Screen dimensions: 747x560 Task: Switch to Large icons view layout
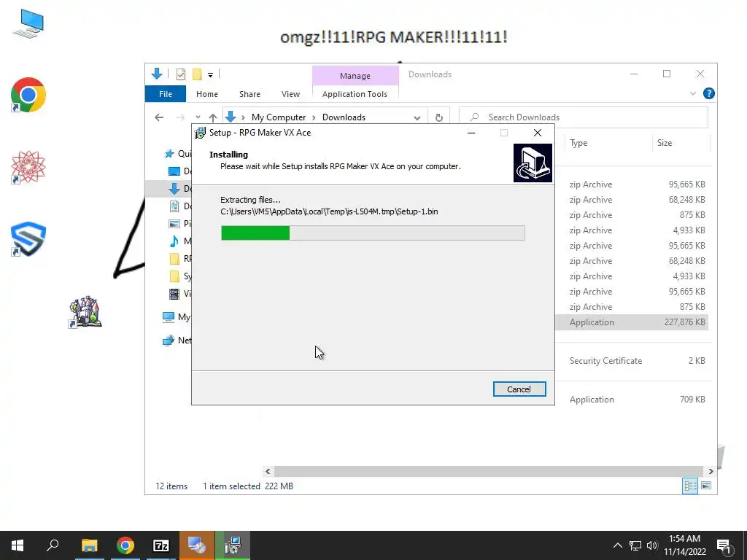coord(706,486)
